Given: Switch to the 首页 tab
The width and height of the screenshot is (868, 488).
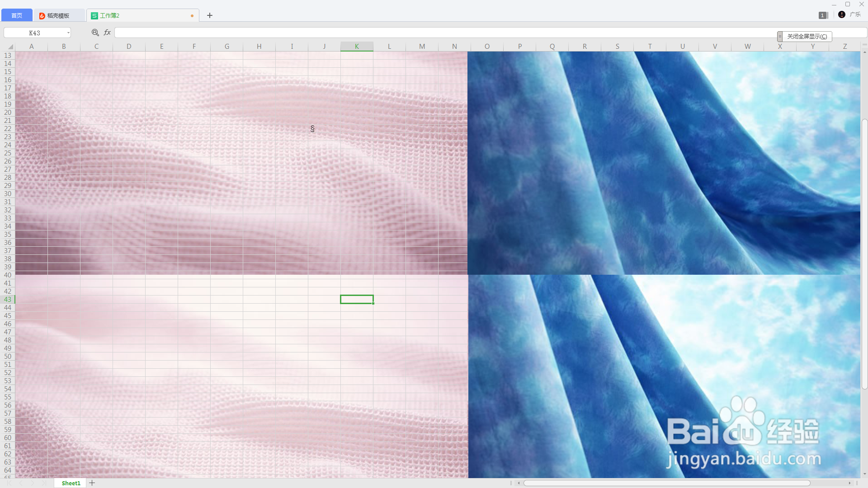Looking at the screenshot, I should (x=17, y=15).
